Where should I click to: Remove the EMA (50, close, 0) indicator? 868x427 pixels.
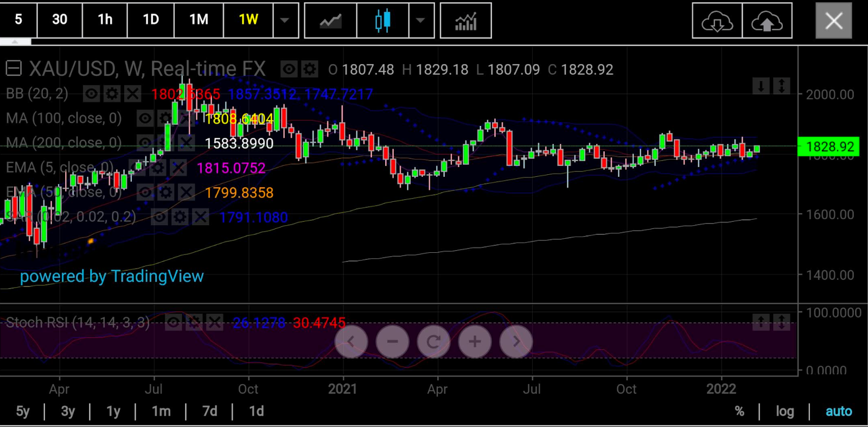[186, 192]
